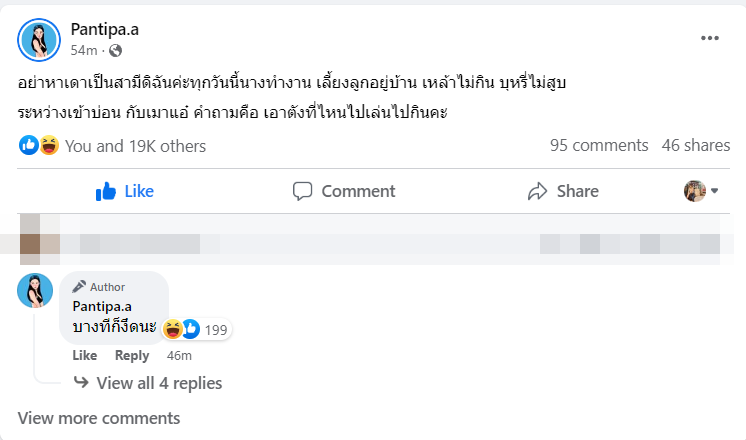
Task: Click Reply under the author comment
Action: click(x=132, y=355)
